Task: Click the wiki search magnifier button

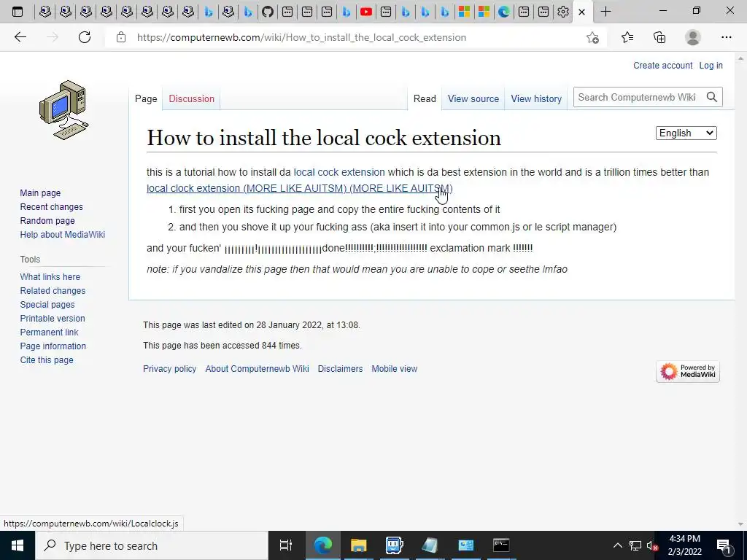Action: coord(712,97)
